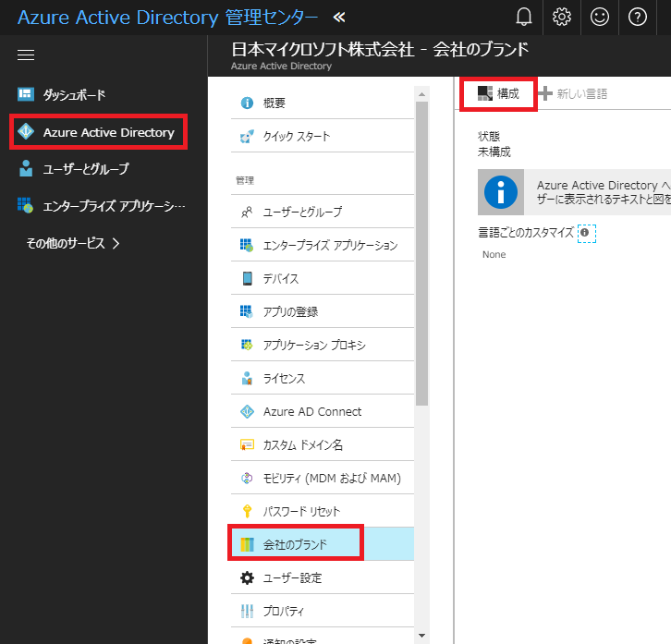Select アプリの登録 in the 管理 list
This screenshot has width=671, height=644.
(x=323, y=311)
